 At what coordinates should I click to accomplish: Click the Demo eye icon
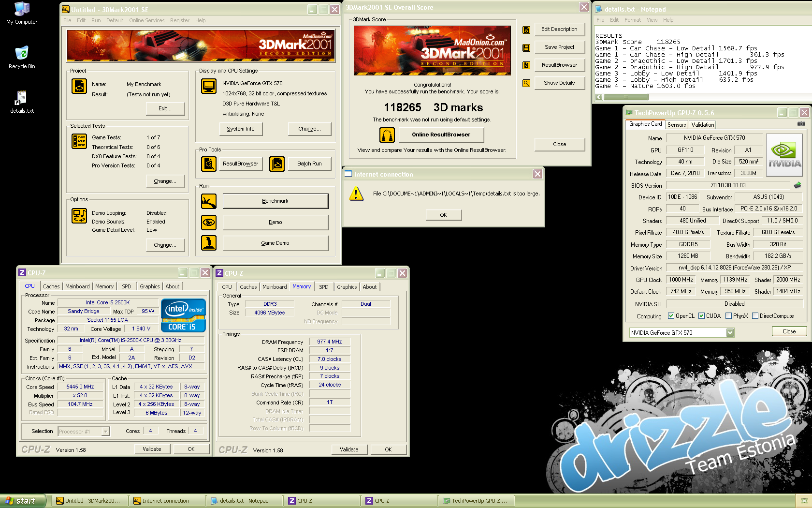click(x=209, y=223)
